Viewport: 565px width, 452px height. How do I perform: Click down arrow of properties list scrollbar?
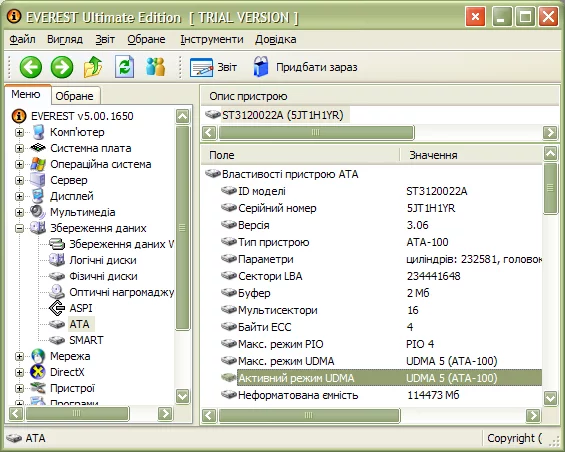point(551,399)
